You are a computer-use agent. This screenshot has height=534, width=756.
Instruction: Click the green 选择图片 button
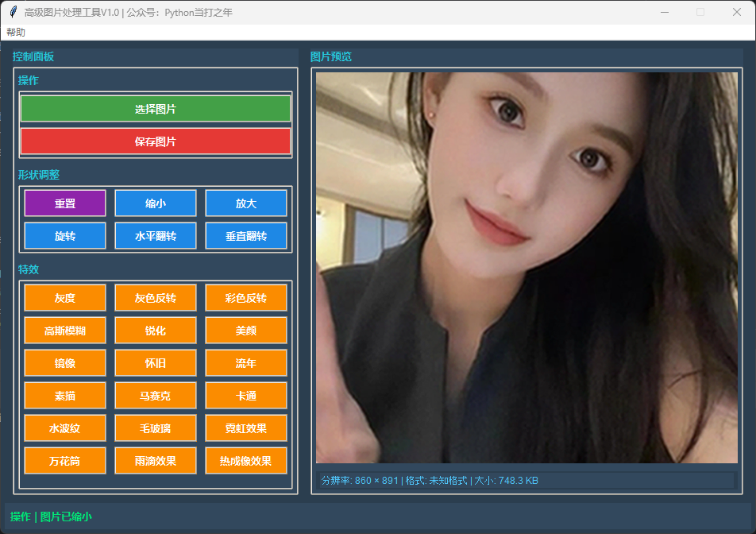(156, 109)
